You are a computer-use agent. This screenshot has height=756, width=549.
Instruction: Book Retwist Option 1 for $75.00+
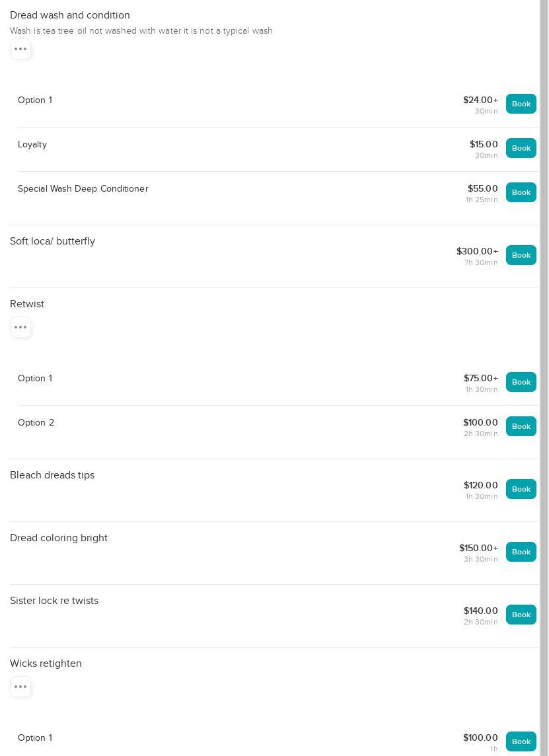(521, 382)
